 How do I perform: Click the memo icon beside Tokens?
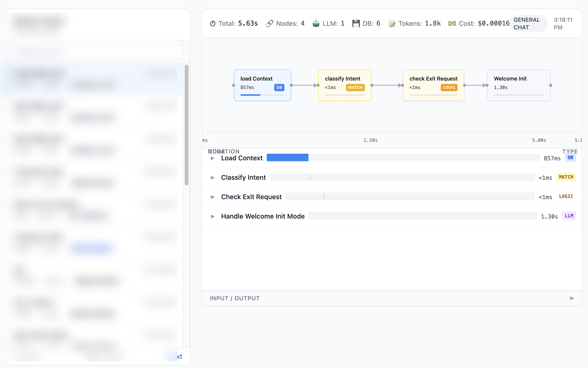(x=392, y=24)
